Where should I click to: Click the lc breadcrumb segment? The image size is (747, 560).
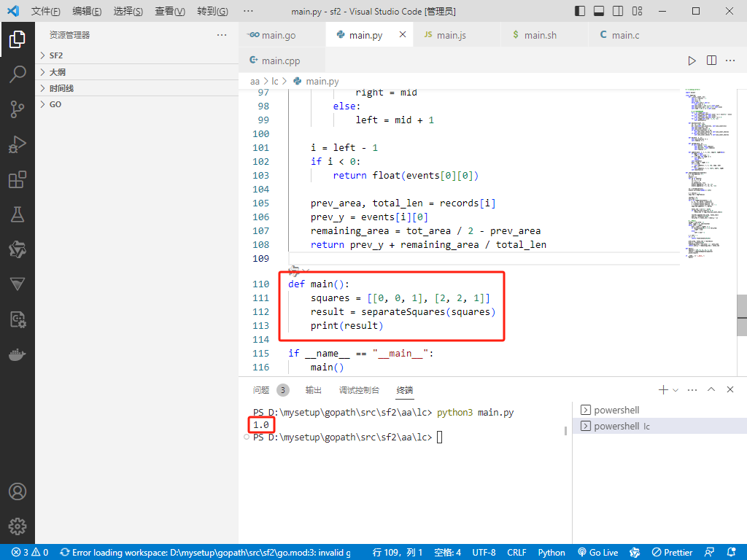pos(275,82)
